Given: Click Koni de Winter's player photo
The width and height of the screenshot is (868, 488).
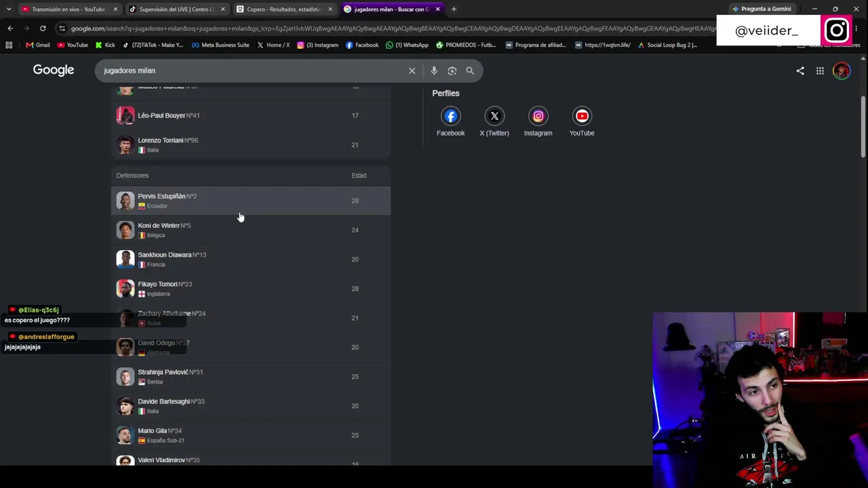Looking at the screenshot, I should tap(125, 230).
